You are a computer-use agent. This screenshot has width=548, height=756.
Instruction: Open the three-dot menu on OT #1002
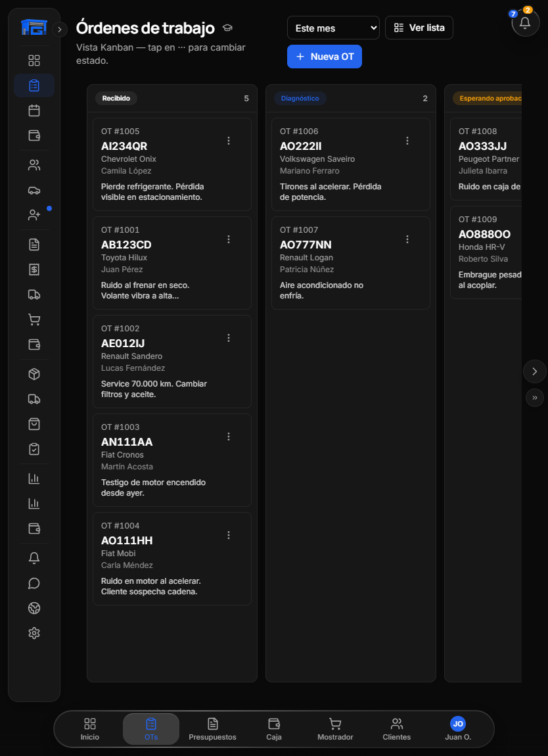tap(229, 338)
